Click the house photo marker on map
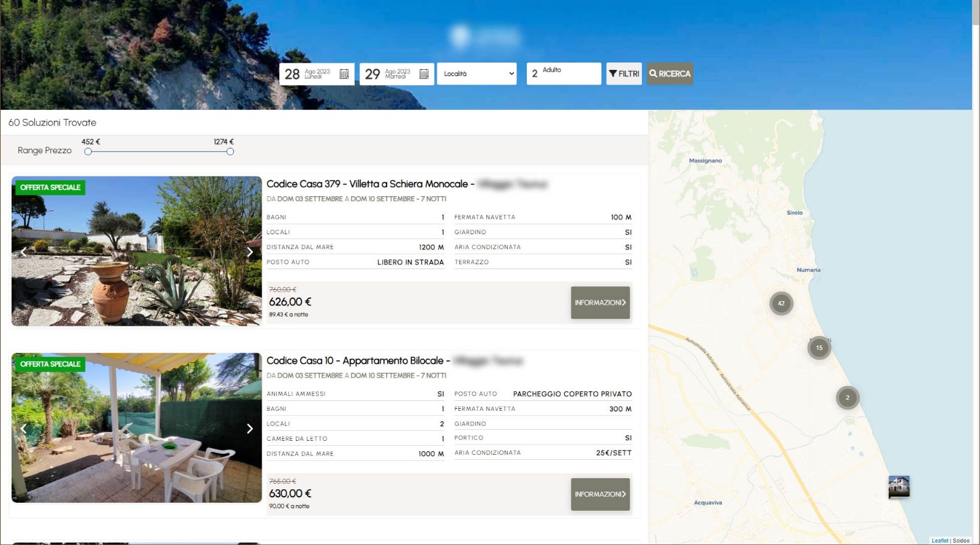 point(899,486)
